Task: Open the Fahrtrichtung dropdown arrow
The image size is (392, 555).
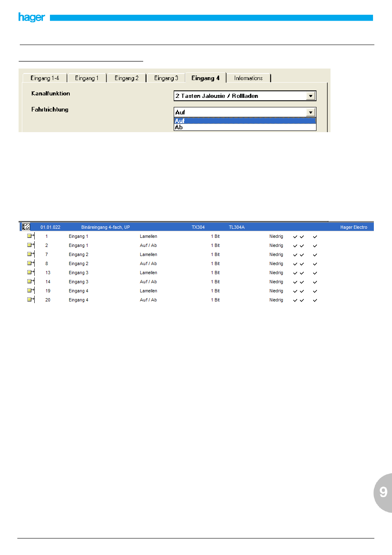Action: coord(311,112)
